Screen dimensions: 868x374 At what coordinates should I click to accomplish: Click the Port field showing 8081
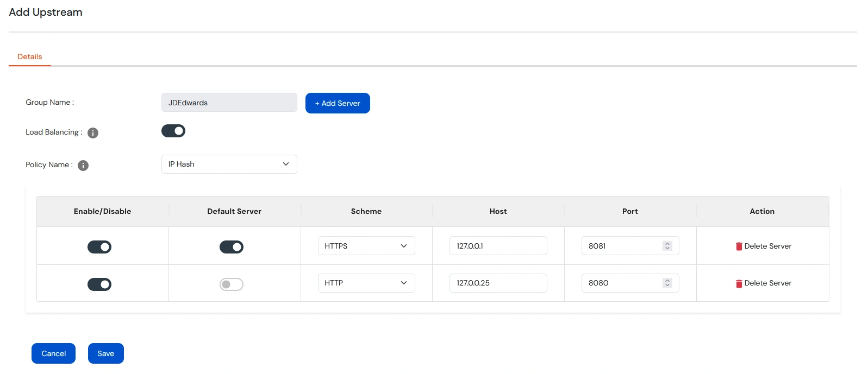click(630, 246)
